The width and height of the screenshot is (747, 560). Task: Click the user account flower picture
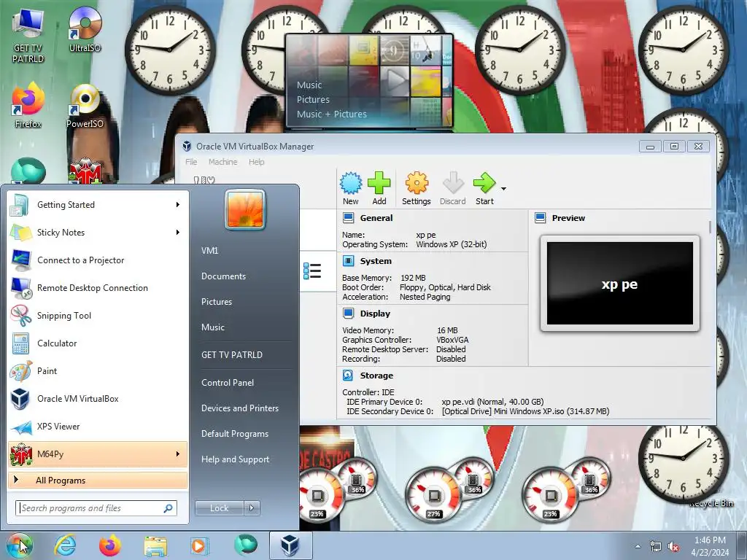(x=245, y=209)
